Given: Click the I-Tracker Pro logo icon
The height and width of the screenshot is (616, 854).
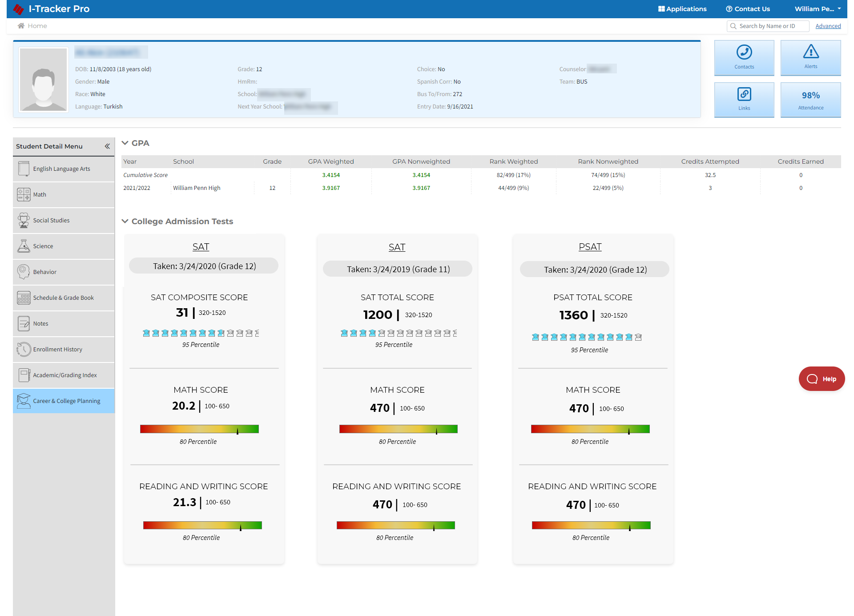Looking at the screenshot, I should point(19,9).
